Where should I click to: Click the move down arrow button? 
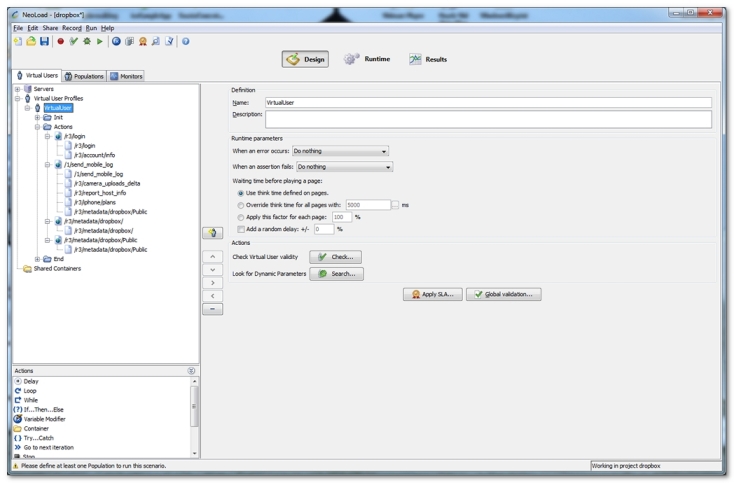(213, 270)
